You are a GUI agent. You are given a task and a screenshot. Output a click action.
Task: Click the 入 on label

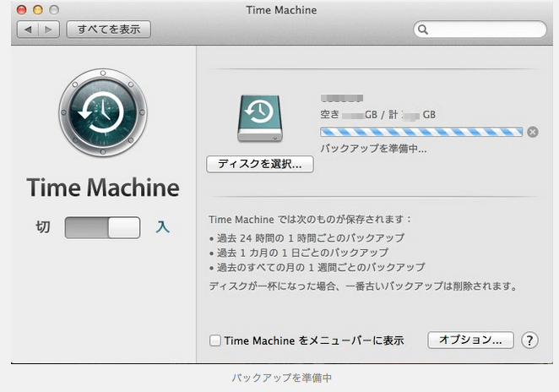pyautogui.click(x=163, y=227)
